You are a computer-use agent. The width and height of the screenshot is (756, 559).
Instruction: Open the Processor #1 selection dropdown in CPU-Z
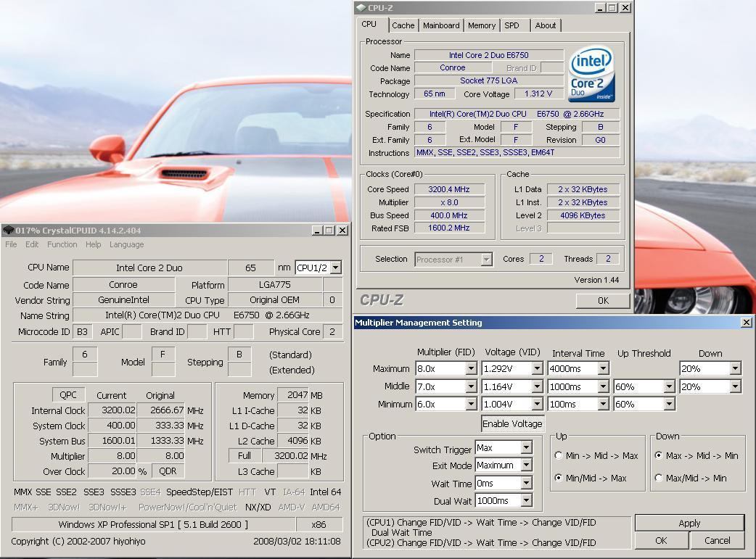point(487,260)
